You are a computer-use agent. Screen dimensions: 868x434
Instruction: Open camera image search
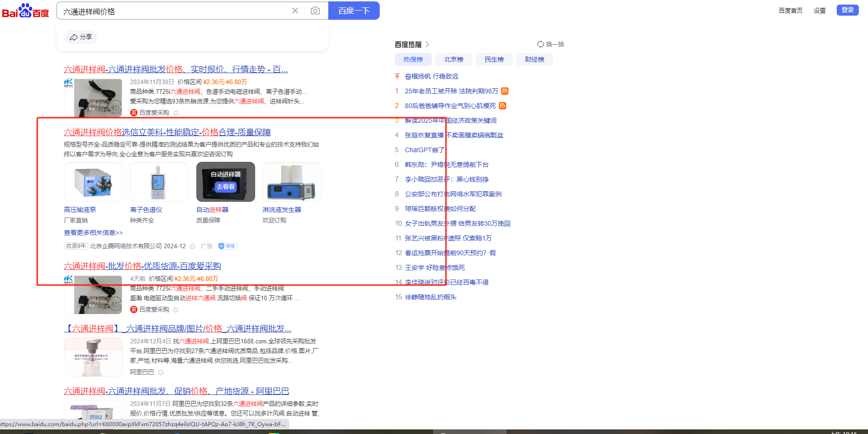click(x=315, y=11)
